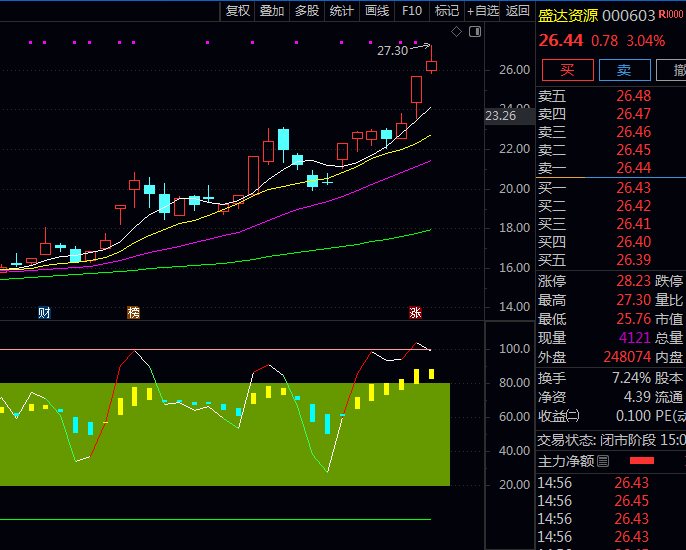The height and width of the screenshot is (550, 686).
Task: Click the 3.04% change percentage
Action: 646,41
